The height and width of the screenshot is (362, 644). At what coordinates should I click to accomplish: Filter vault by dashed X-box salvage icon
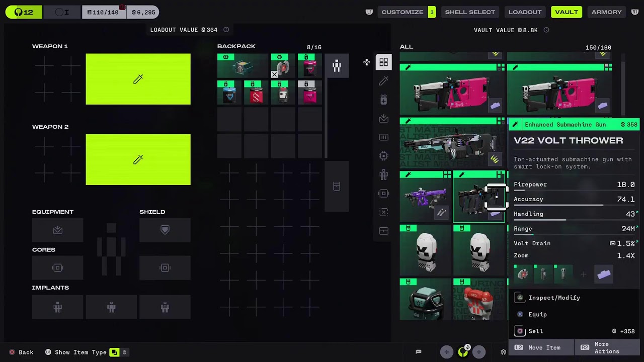(384, 212)
